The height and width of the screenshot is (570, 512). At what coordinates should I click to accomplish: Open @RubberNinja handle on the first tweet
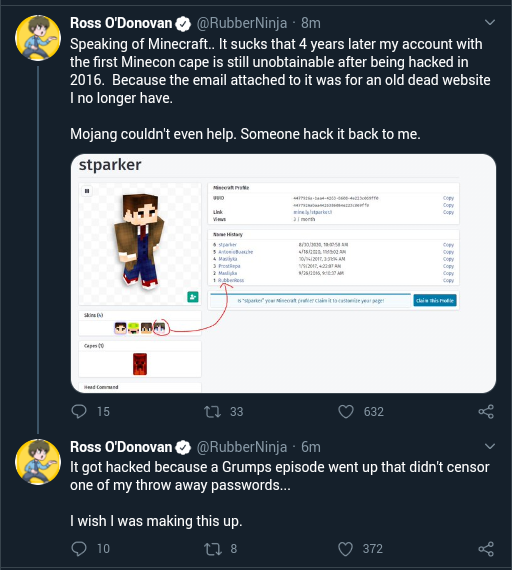coord(242,23)
